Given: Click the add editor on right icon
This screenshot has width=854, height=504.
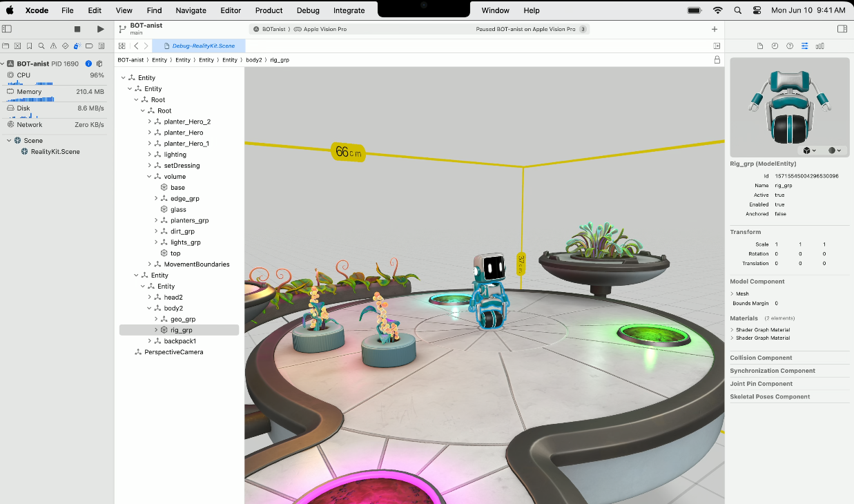Looking at the screenshot, I should click(717, 46).
